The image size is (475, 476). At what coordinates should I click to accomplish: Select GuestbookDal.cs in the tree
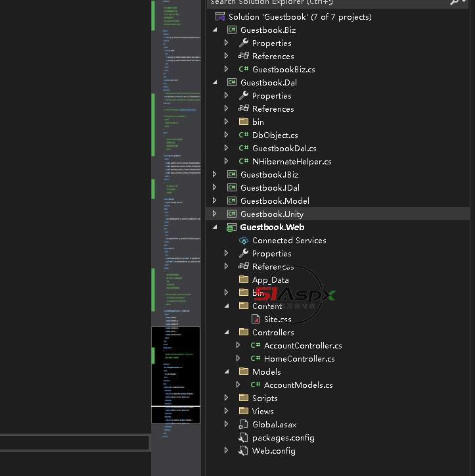pyautogui.click(x=284, y=148)
